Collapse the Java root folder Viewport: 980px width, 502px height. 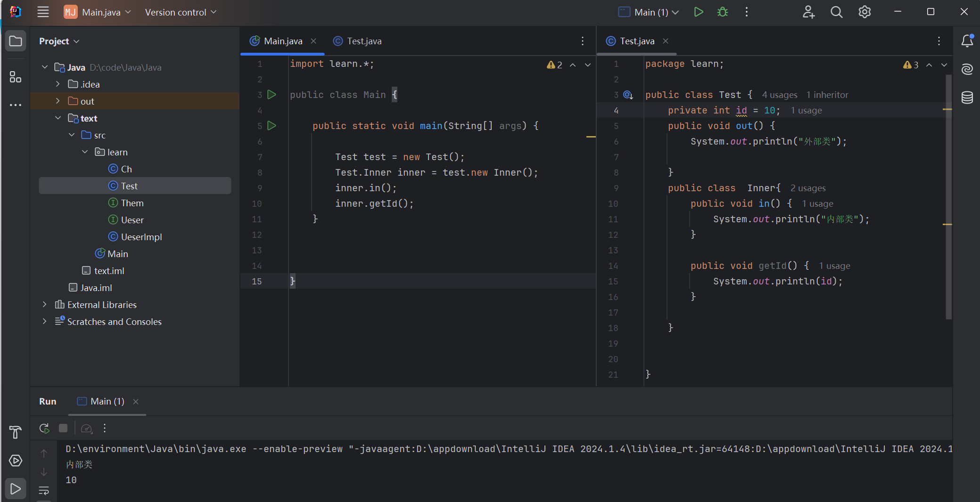(45, 67)
